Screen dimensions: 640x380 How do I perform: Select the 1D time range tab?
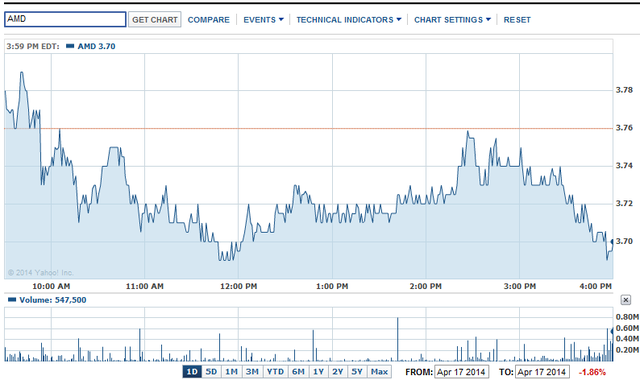coord(192,372)
